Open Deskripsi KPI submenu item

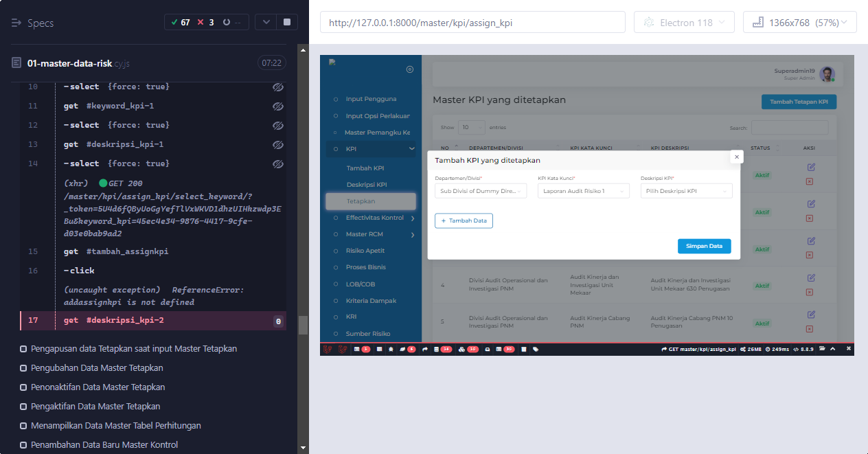[367, 185]
